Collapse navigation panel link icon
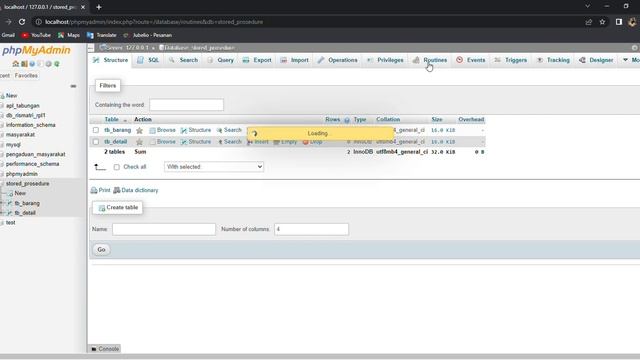 (73, 86)
